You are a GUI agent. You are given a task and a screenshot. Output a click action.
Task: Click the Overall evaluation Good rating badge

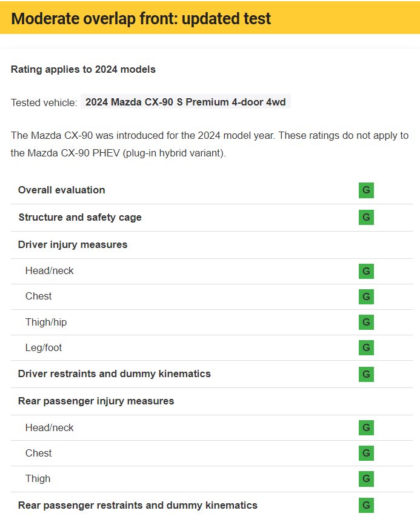point(366,190)
